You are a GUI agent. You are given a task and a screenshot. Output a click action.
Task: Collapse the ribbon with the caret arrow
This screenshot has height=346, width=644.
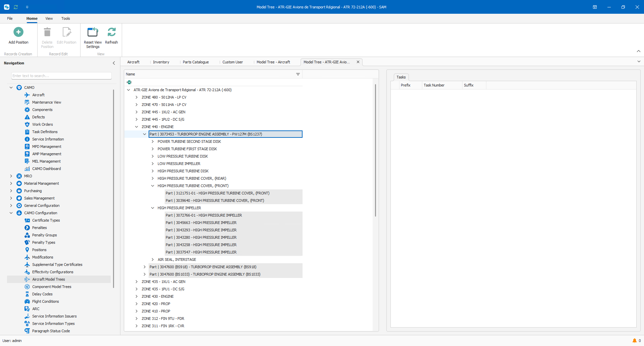point(639,51)
